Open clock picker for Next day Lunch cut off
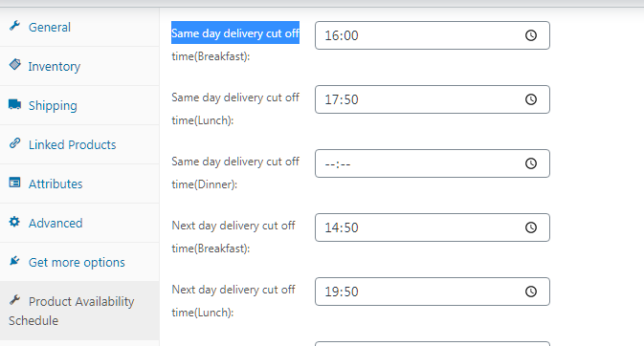The height and width of the screenshot is (346, 644). coord(531,292)
